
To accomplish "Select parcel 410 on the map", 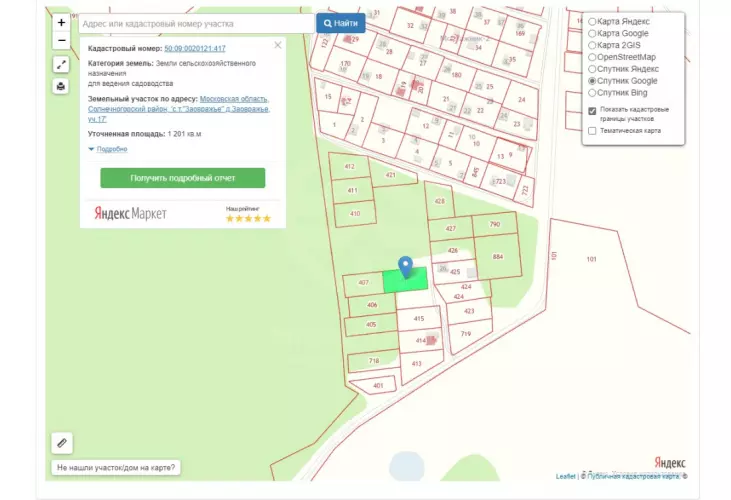I will [355, 214].
